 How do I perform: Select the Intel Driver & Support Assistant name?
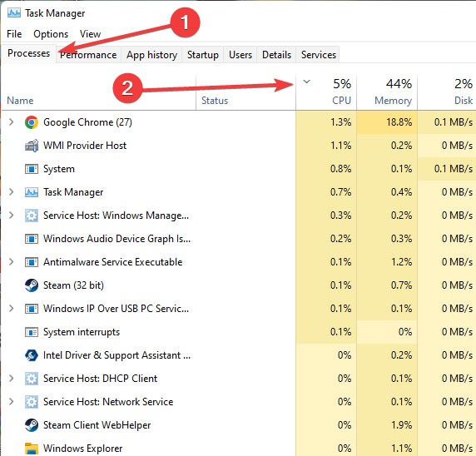pos(117,355)
